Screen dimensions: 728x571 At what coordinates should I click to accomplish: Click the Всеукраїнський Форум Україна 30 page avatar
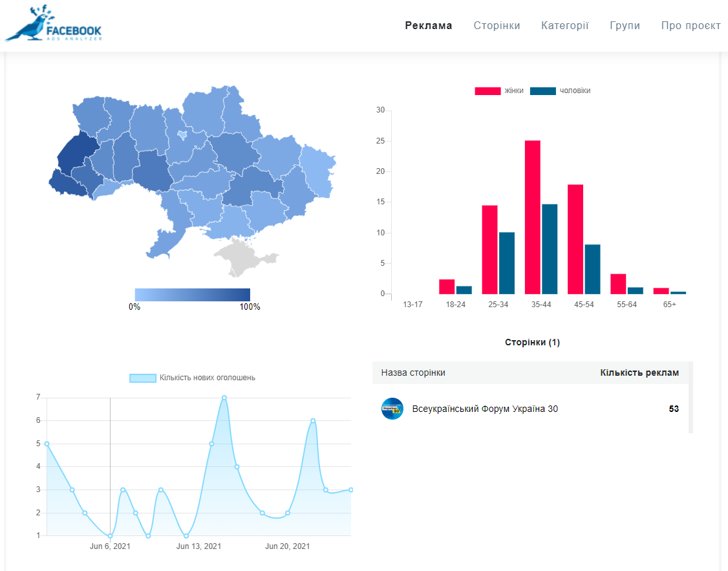[x=392, y=409]
